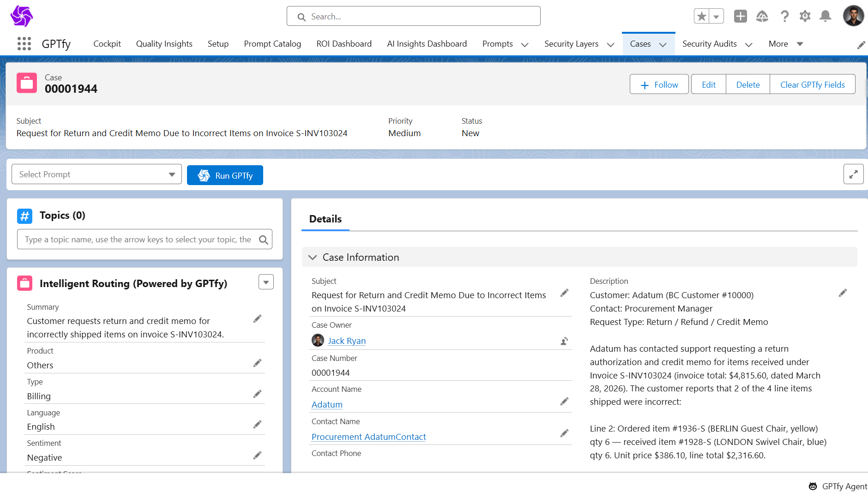
Task: Expand the More navigation menu
Action: (x=785, y=44)
